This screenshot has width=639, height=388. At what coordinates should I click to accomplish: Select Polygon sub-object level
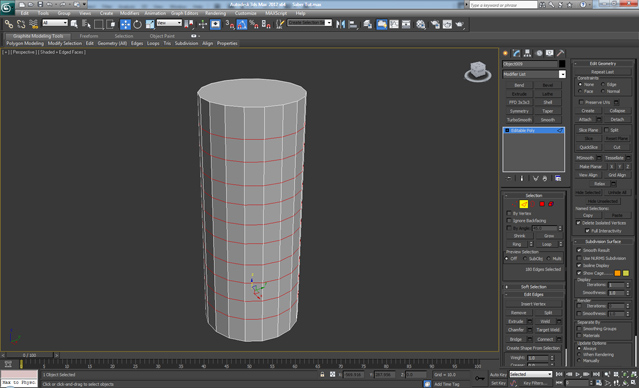pyautogui.click(x=542, y=204)
